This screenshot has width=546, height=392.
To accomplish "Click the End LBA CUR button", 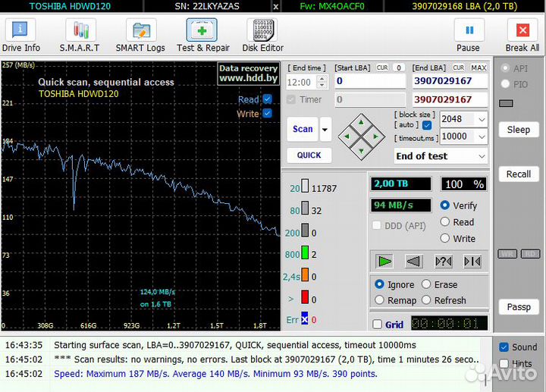I will click(458, 67).
